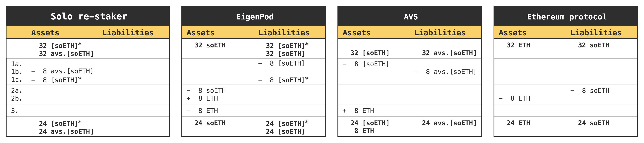Screen dimensions: 644x143
Task: Click Assets column label under Solo re-staker
Action: [x=45, y=33]
